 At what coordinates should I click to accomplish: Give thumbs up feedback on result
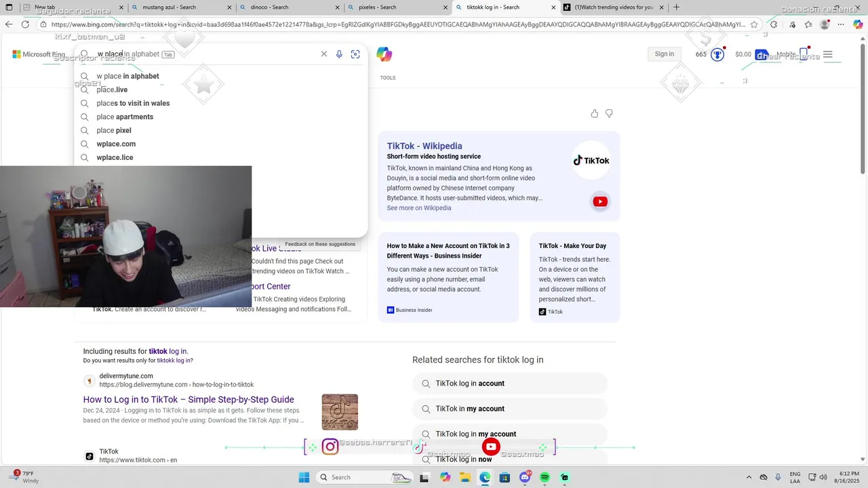point(595,113)
